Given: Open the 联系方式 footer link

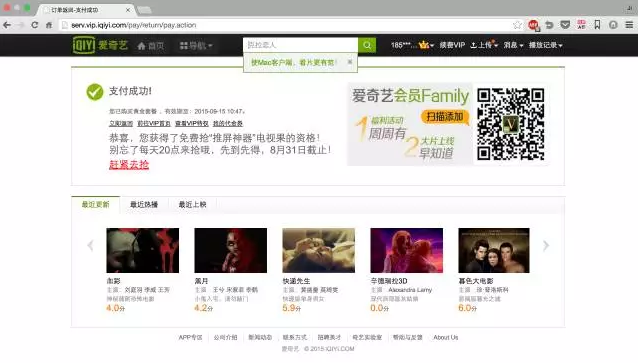Looking at the screenshot, I should [x=295, y=337].
